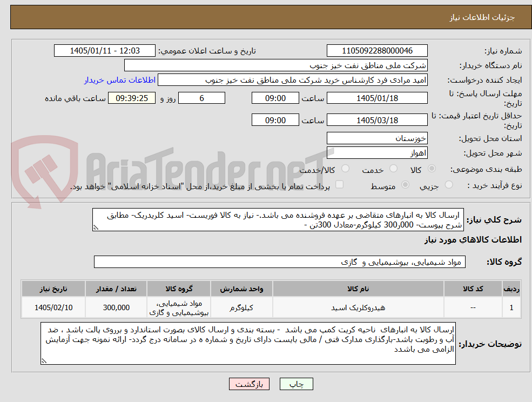Click the response deadline time 09:00 field

coord(275,98)
